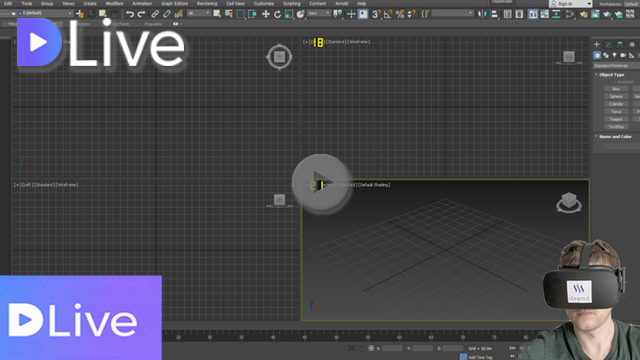
Task: Click the Box primitive button
Action: (616, 89)
